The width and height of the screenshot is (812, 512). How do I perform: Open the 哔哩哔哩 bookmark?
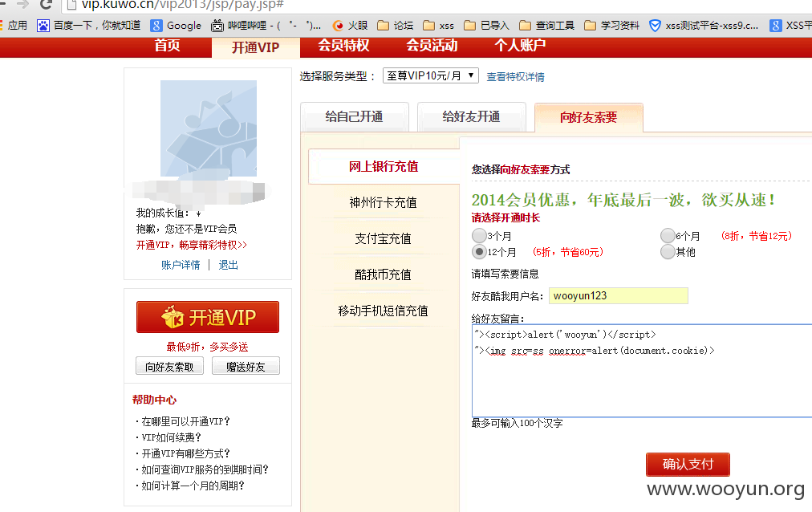[266, 26]
